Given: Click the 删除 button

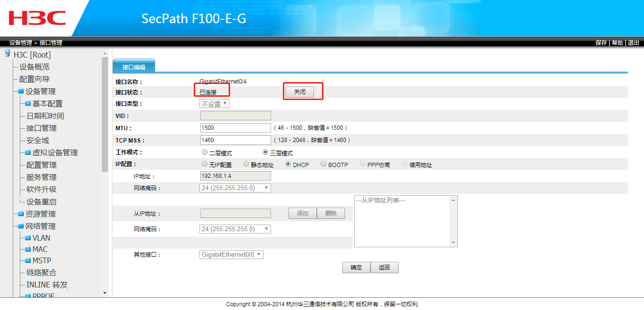Looking at the screenshot, I should click(x=331, y=213).
